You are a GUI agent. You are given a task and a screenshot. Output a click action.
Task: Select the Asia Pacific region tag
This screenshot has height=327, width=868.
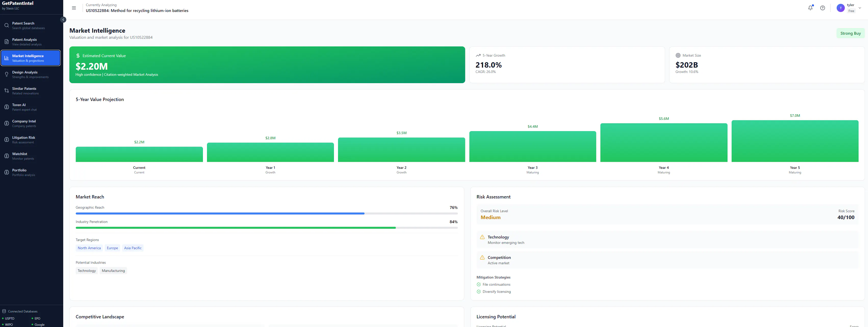pyautogui.click(x=133, y=248)
